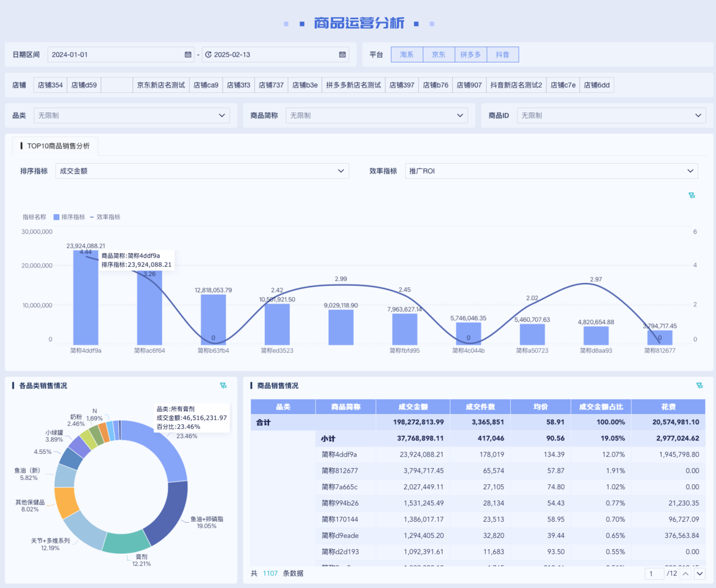The height and width of the screenshot is (588, 716).
Task: Toggle the 抖音 platform filter
Action: pyautogui.click(x=502, y=54)
